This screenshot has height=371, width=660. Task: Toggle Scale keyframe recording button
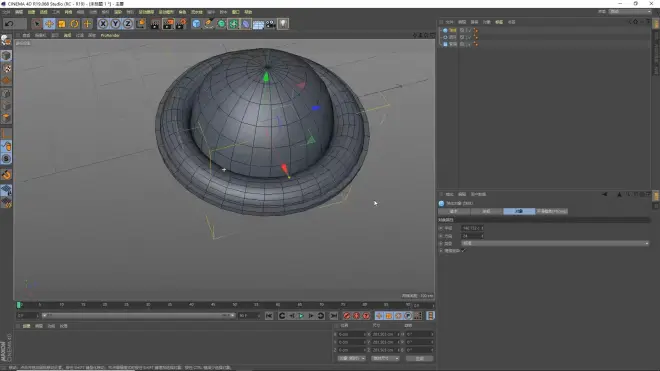(x=389, y=316)
